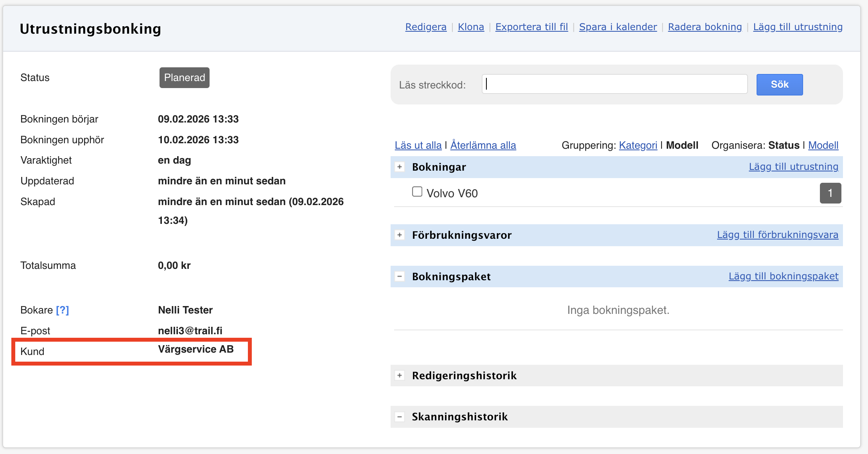Expand the Bokningar section plus icon

pyautogui.click(x=400, y=167)
